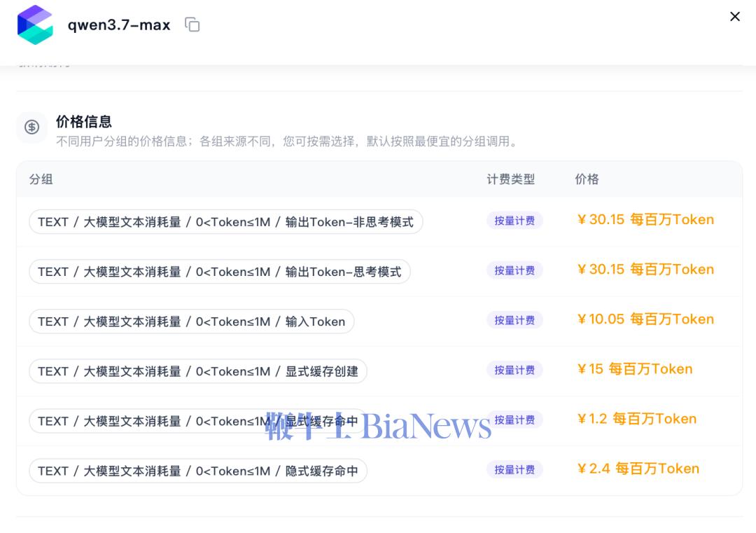756x533 pixels.
Task: Click the 不同用户分组的价格信息 description text
Action: [287, 141]
